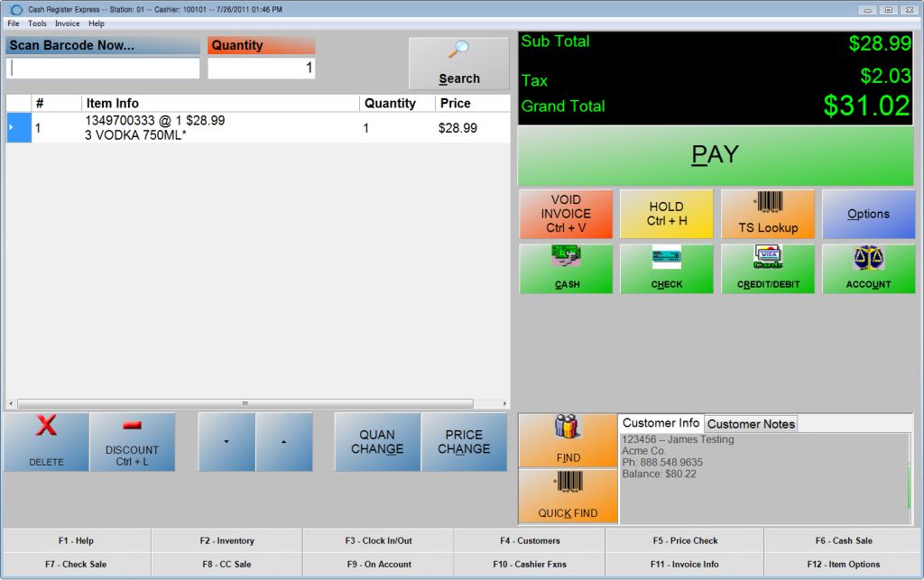The width and height of the screenshot is (924, 580).
Task: Put the invoice on Hold
Action: point(667,214)
